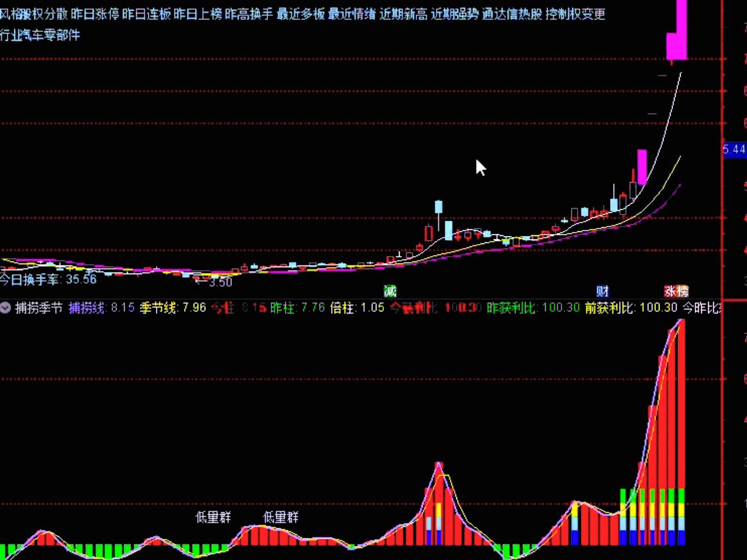747x560 pixels.
Task: Select the 昨日上榜 tag
Action: tap(198, 14)
